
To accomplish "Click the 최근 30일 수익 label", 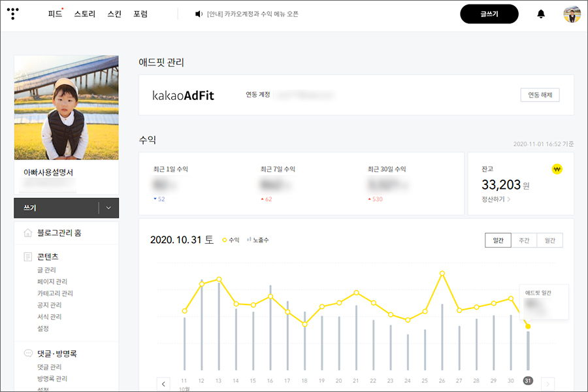I will click(x=387, y=169).
